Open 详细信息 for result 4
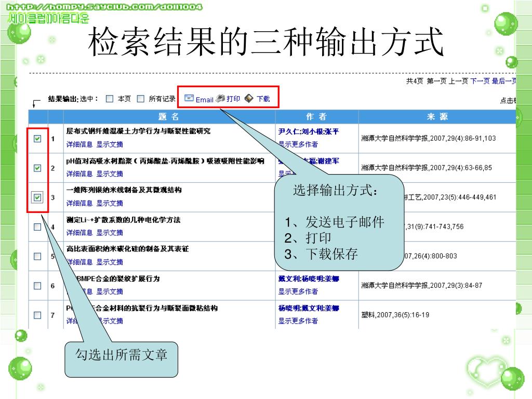The height and width of the screenshot is (399, 532). click(79, 233)
